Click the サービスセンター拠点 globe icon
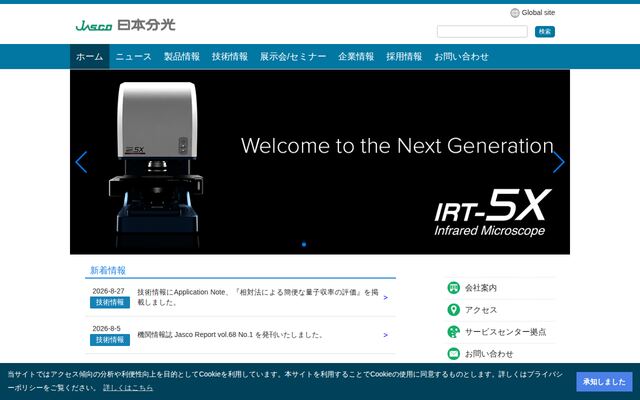 click(453, 332)
